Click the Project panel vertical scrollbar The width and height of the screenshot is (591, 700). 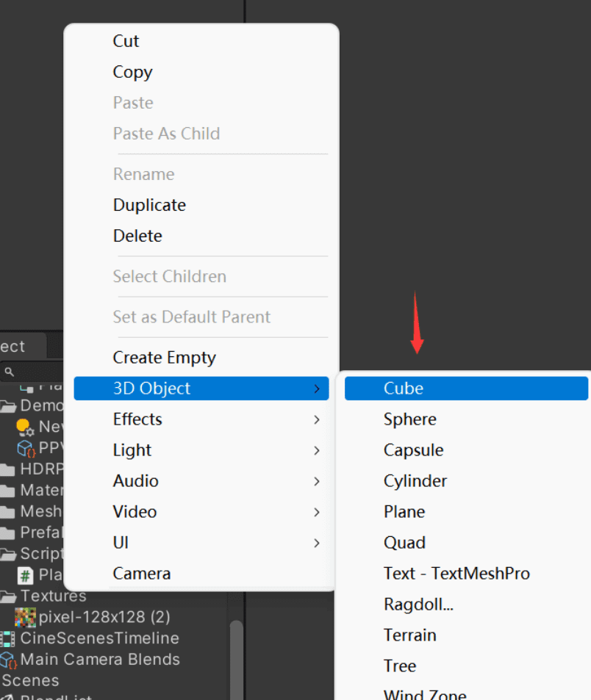pyautogui.click(x=236, y=657)
